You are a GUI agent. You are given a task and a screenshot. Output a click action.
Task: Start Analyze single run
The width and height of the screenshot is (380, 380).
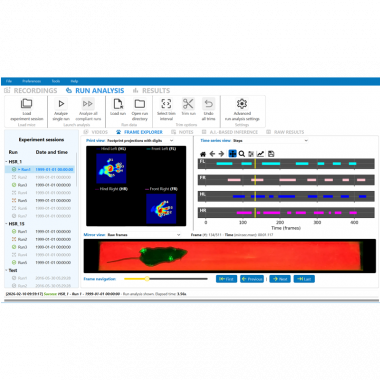tap(61, 104)
